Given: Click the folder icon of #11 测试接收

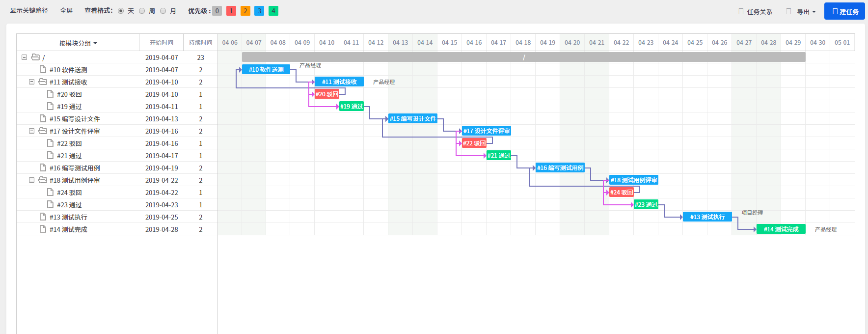Looking at the screenshot, I should pos(43,82).
